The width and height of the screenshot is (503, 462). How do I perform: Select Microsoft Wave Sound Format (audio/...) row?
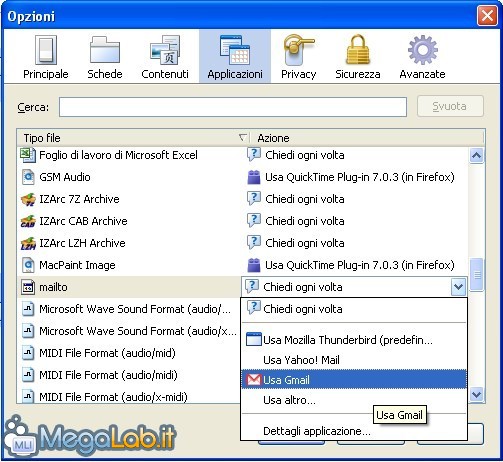point(129,309)
